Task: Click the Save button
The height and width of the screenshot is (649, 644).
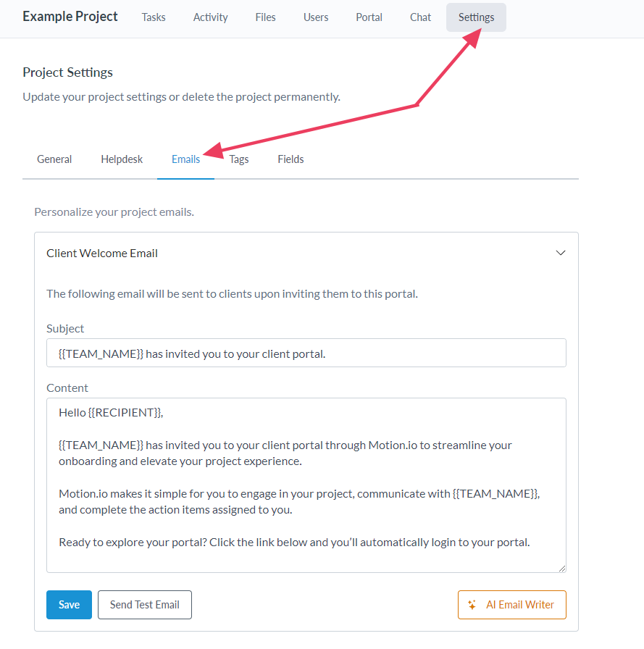Action: coord(69,605)
